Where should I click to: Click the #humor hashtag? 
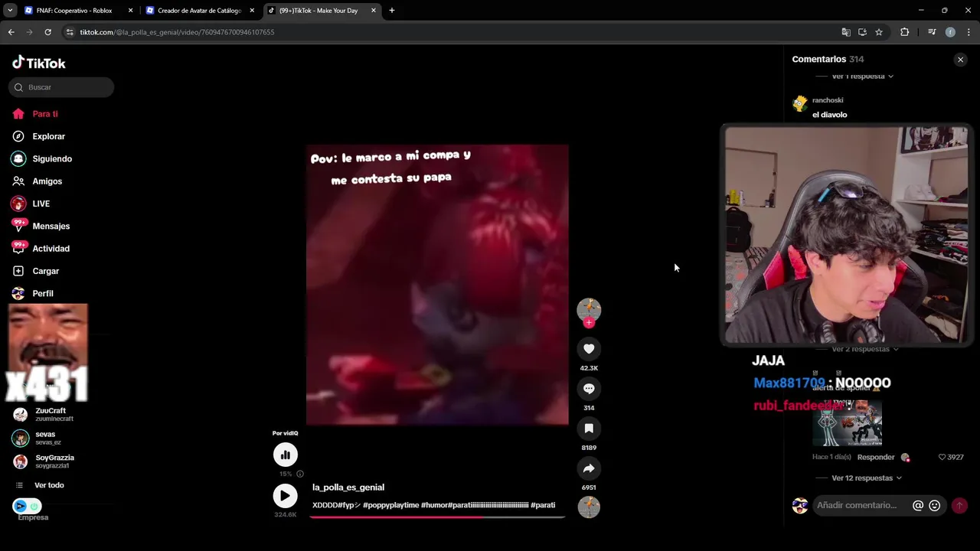pos(435,505)
